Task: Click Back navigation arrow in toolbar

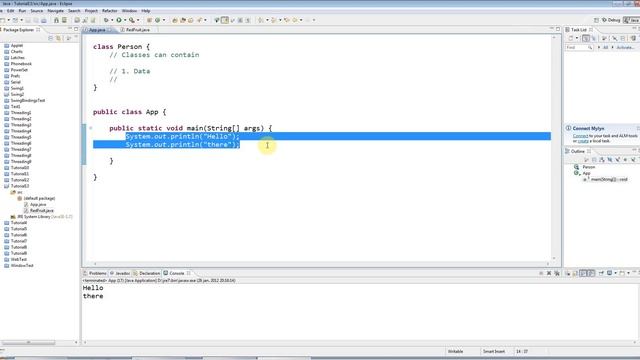Action: pos(295,20)
